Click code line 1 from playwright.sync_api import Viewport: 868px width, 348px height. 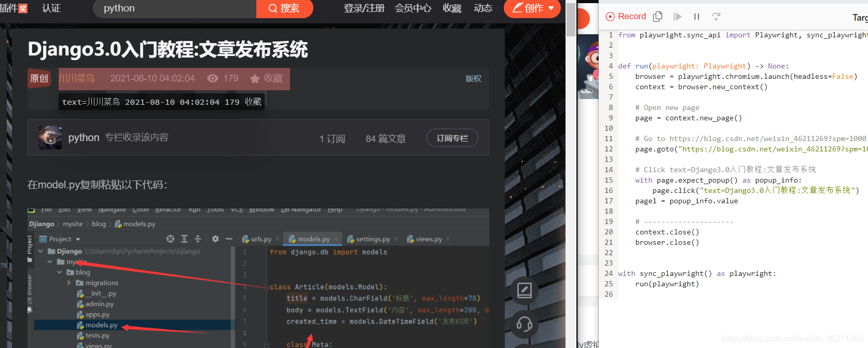743,35
